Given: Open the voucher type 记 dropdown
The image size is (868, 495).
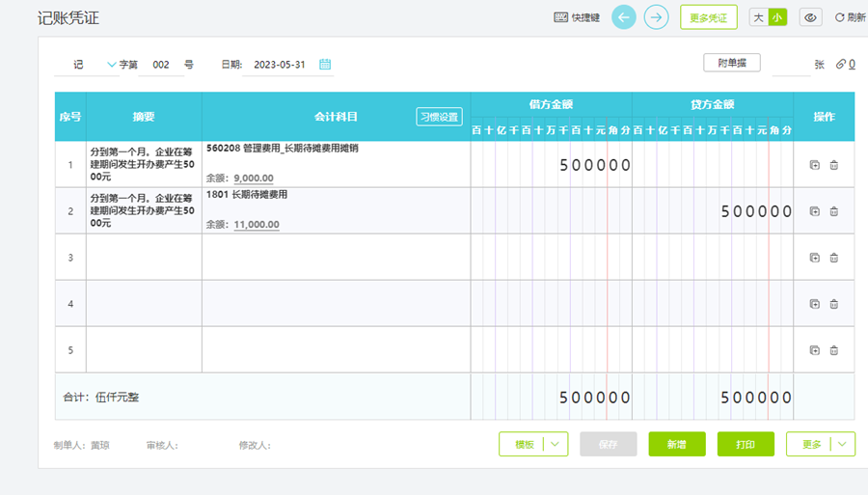Looking at the screenshot, I should coord(112,65).
